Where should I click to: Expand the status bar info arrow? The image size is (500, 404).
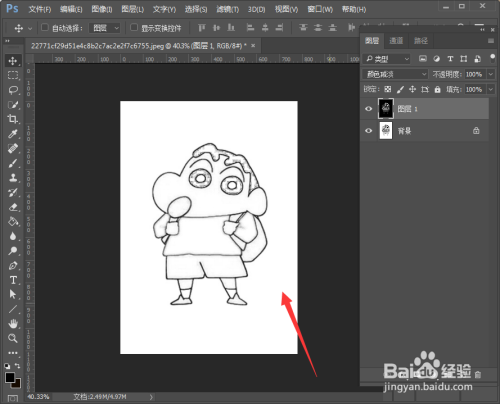[x=151, y=397]
